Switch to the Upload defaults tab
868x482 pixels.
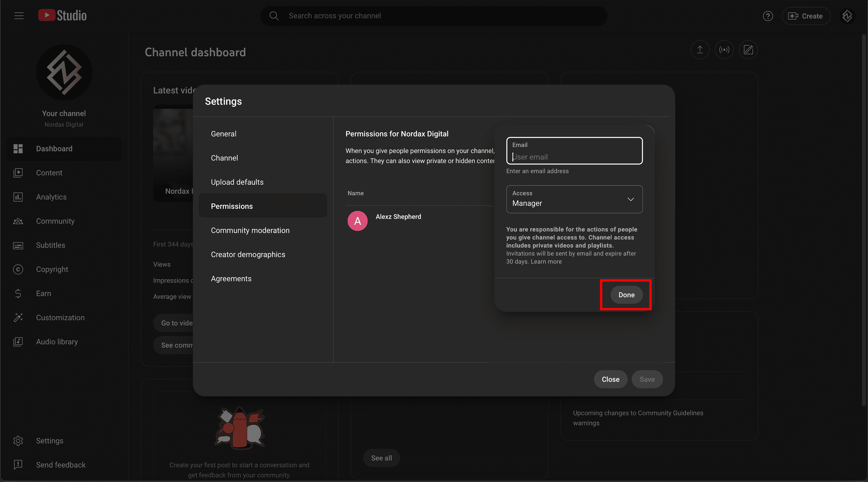pyautogui.click(x=237, y=182)
